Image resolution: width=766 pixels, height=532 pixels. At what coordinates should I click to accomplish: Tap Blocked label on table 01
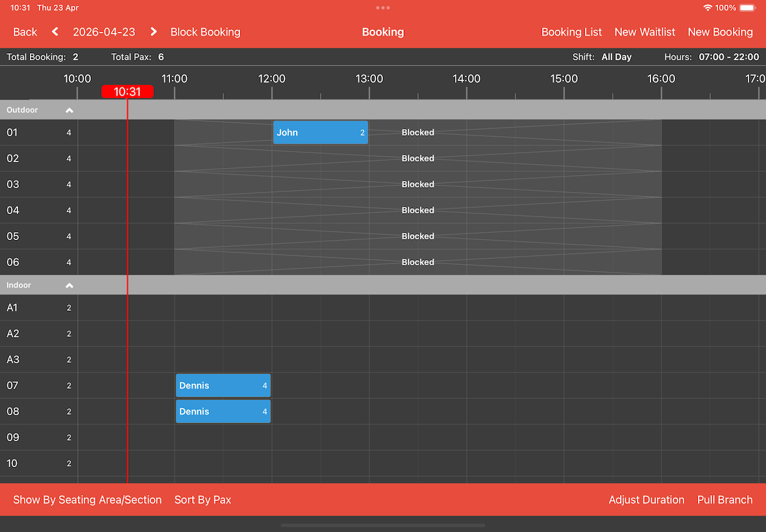tap(417, 132)
